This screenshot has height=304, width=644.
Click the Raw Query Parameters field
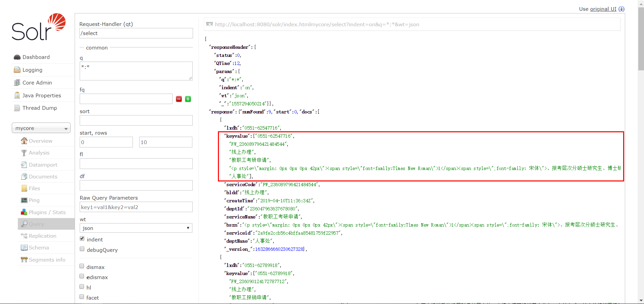pos(136,207)
